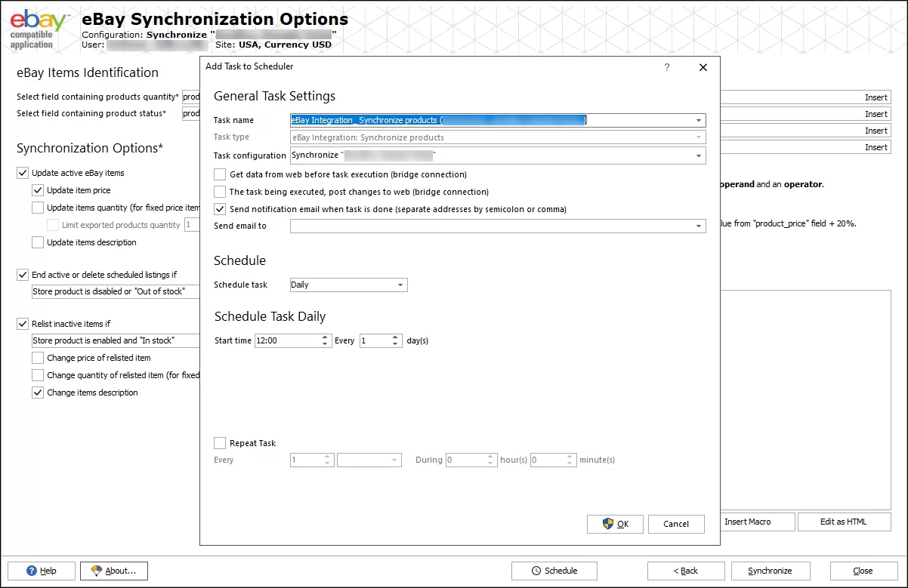Open the Task name dropdown arrow
Screen dimensions: 908x588
coord(699,121)
